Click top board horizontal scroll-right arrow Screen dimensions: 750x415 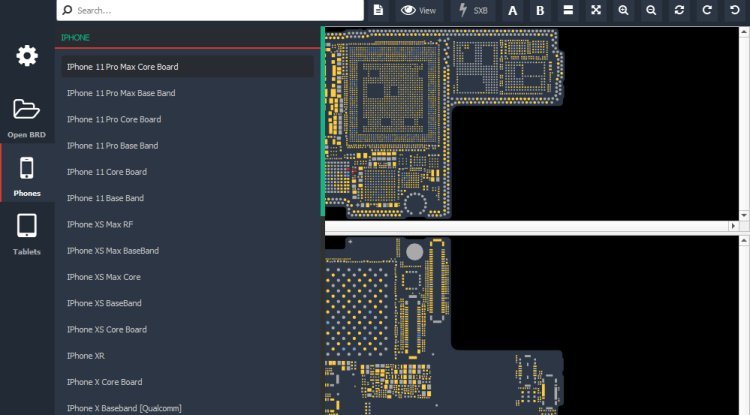[734, 226]
